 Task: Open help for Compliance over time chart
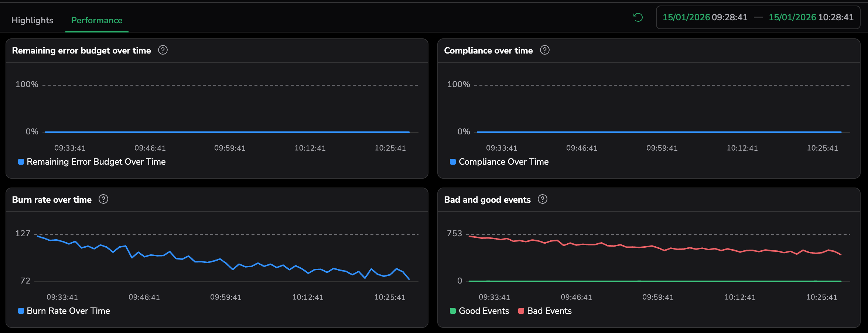[x=544, y=50]
